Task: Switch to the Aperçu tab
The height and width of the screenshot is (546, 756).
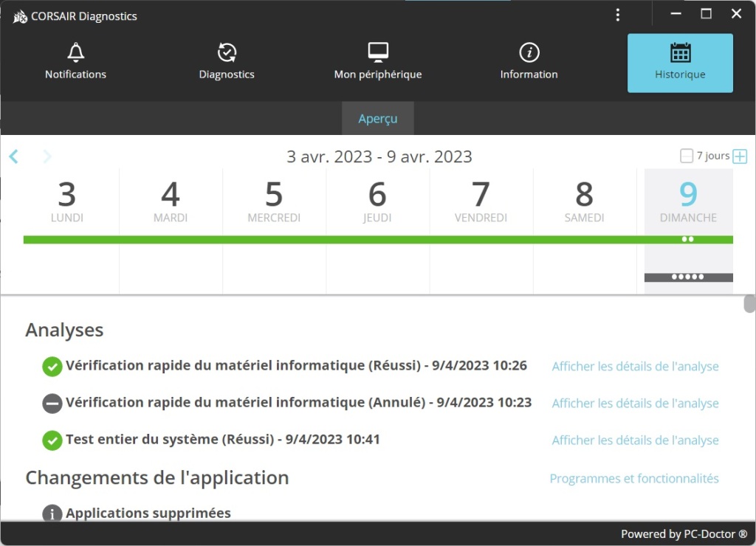Action: click(378, 119)
